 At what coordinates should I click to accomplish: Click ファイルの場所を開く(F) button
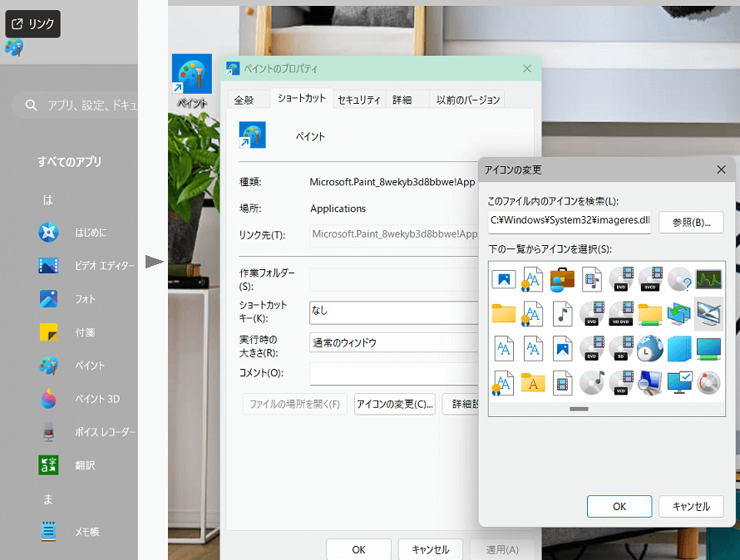pos(294,404)
